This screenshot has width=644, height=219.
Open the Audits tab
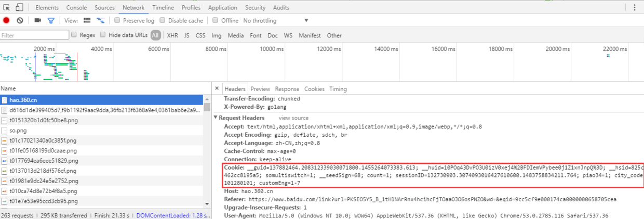(281, 8)
